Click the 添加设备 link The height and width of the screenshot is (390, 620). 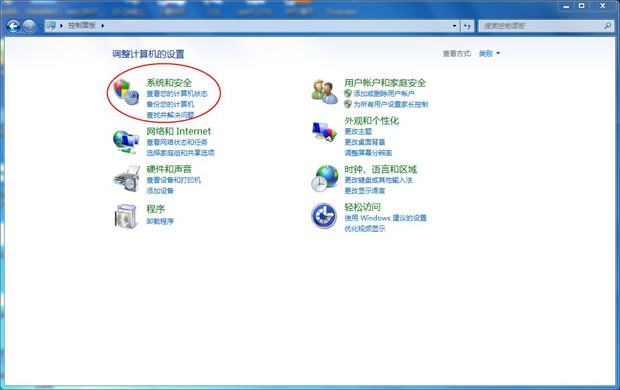pyautogui.click(x=160, y=191)
